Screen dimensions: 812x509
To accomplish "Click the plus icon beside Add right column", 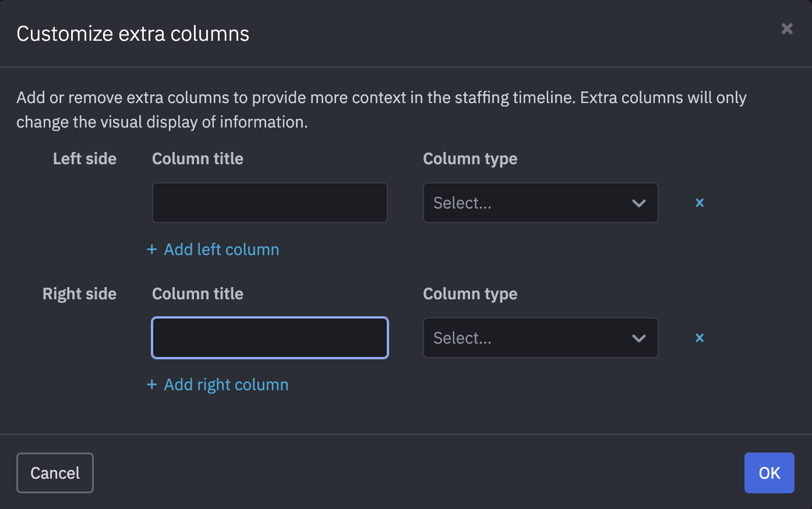I will (x=152, y=384).
